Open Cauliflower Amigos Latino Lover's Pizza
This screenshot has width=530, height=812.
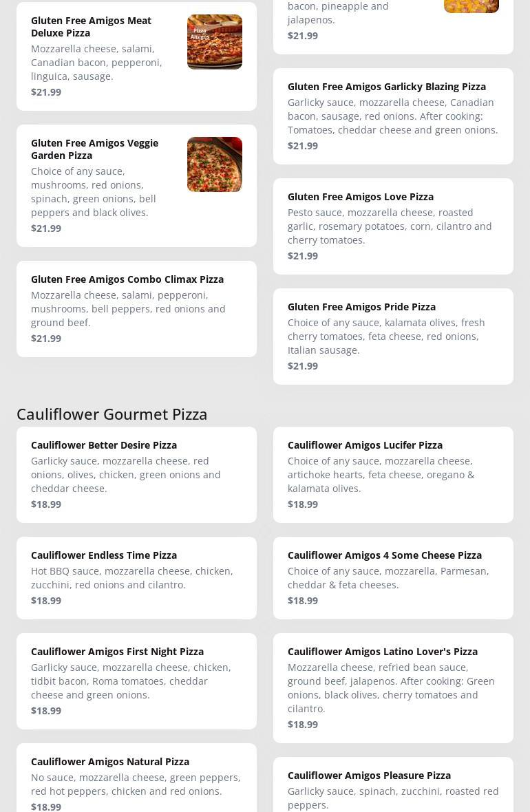click(383, 652)
